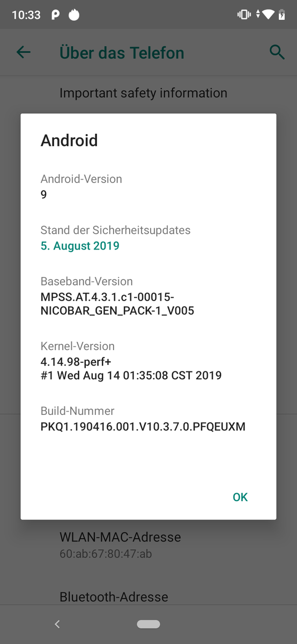Tap the home pill navigation button
The height and width of the screenshot is (644, 297).
point(148,624)
